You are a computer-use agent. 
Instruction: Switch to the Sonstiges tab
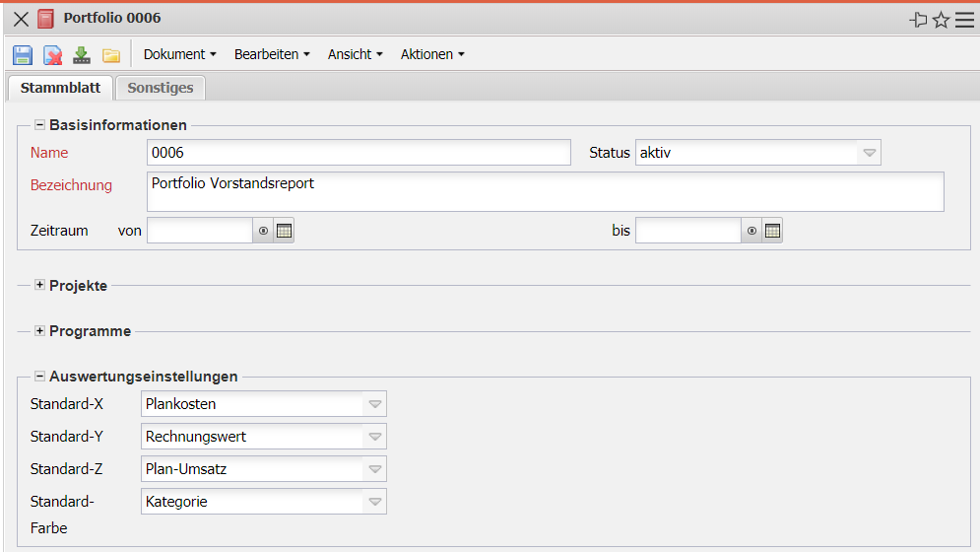point(161,88)
